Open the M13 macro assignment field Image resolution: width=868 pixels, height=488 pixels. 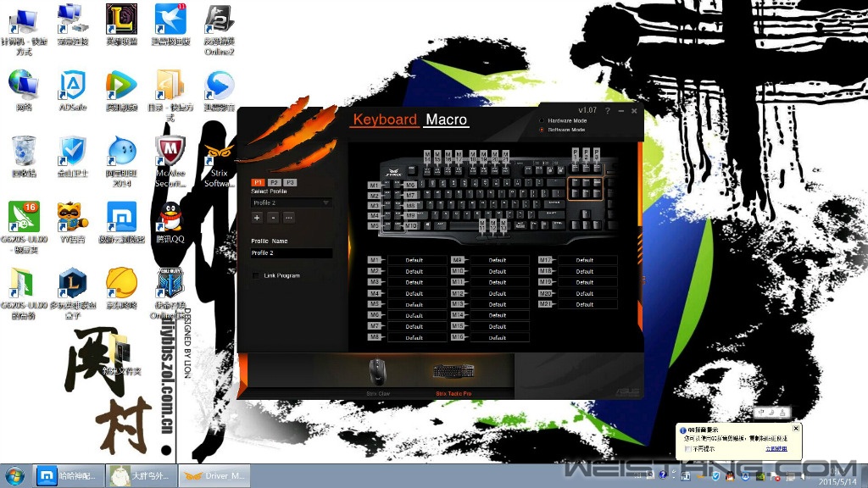[499, 304]
